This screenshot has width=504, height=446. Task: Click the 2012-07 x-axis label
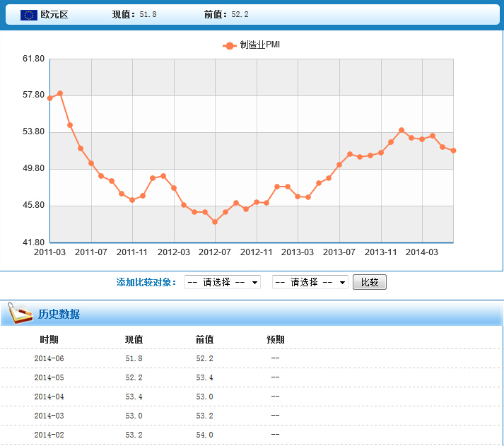point(215,252)
